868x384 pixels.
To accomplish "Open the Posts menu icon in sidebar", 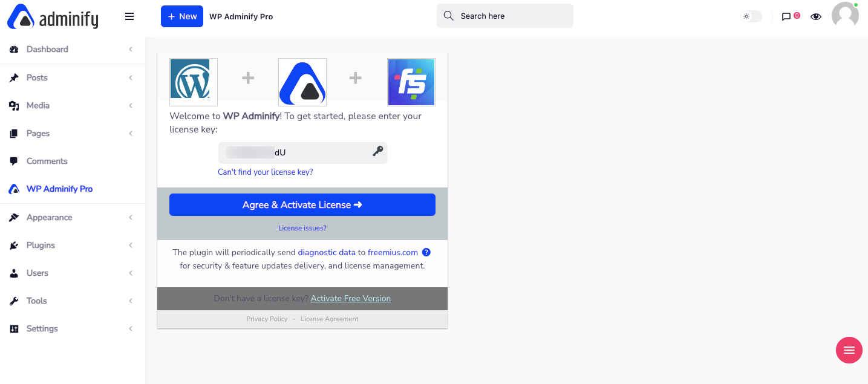I will pos(14,77).
